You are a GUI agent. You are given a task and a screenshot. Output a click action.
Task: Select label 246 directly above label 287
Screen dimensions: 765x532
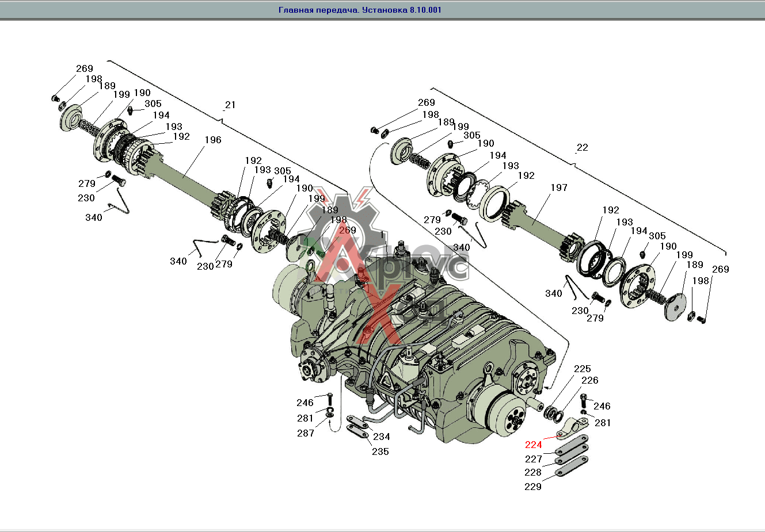[305, 403]
